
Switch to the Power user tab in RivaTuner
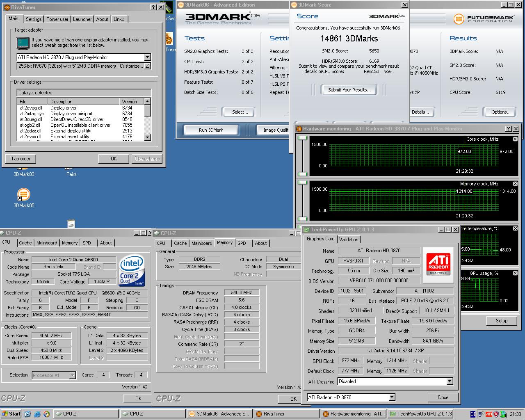[x=57, y=19]
